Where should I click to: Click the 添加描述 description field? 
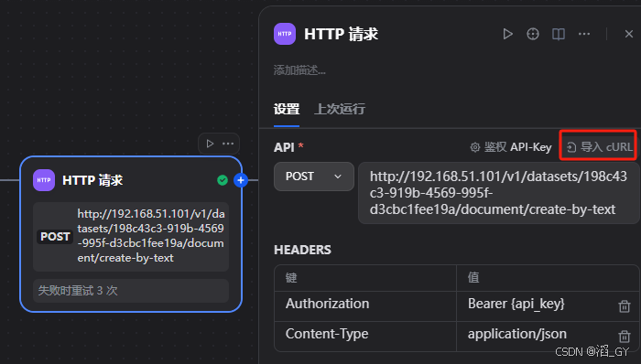tap(299, 70)
